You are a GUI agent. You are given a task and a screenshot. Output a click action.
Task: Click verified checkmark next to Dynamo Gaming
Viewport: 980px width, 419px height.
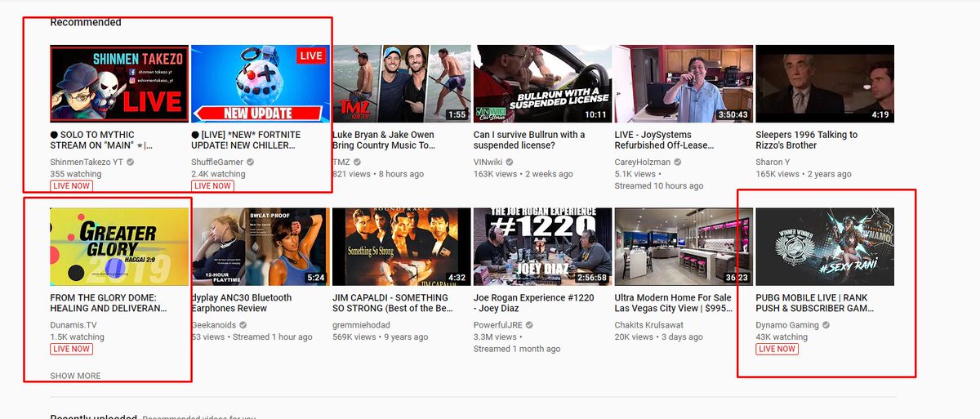tap(828, 325)
